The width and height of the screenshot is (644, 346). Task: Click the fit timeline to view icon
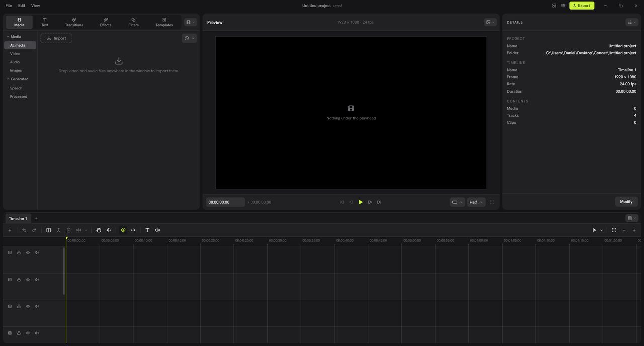pyautogui.click(x=614, y=230)
